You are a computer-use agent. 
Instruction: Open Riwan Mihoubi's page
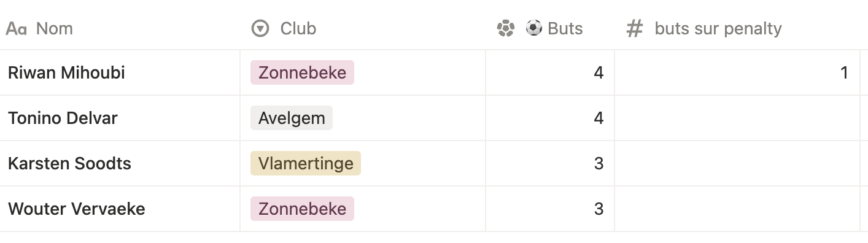pyautogui.click(x=66, y=72)
